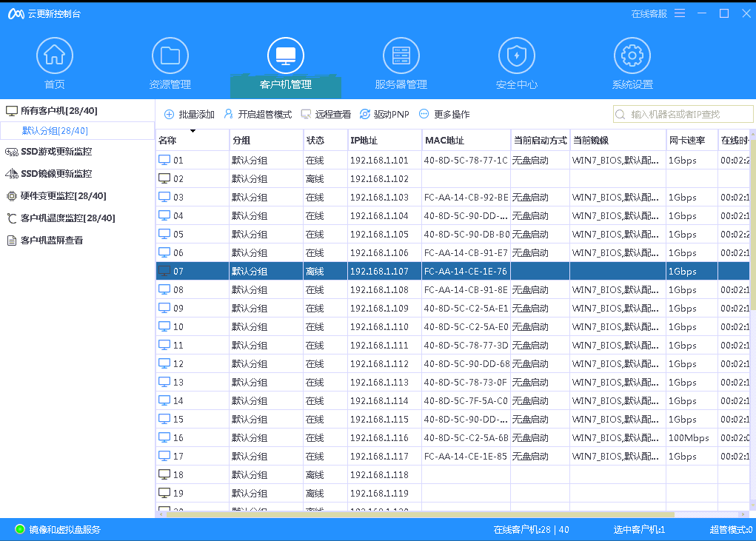This screenshot has height=541, width=756.
Task: Open the 首页 home icon
Action: click(55, 56)
